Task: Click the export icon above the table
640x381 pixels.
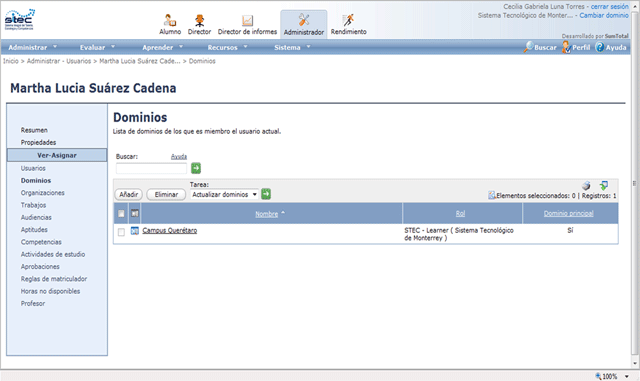Action: [604, 185]
